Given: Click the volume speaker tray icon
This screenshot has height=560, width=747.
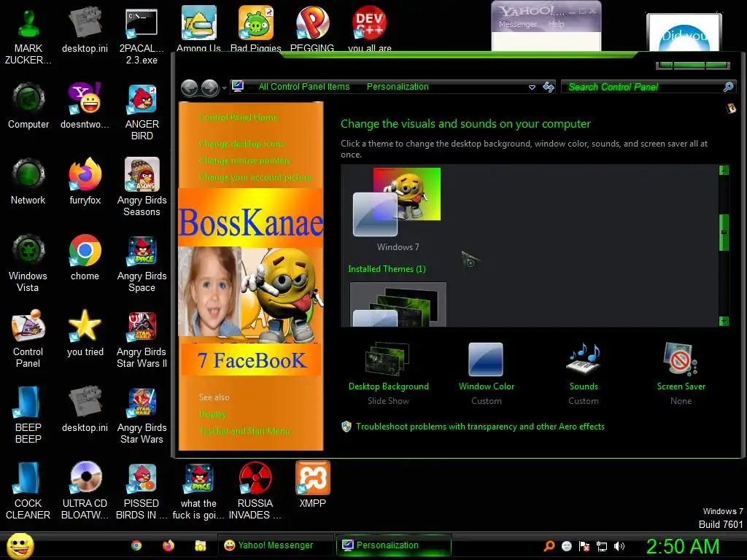Looking at the screenshot, I should pos(619,546).
